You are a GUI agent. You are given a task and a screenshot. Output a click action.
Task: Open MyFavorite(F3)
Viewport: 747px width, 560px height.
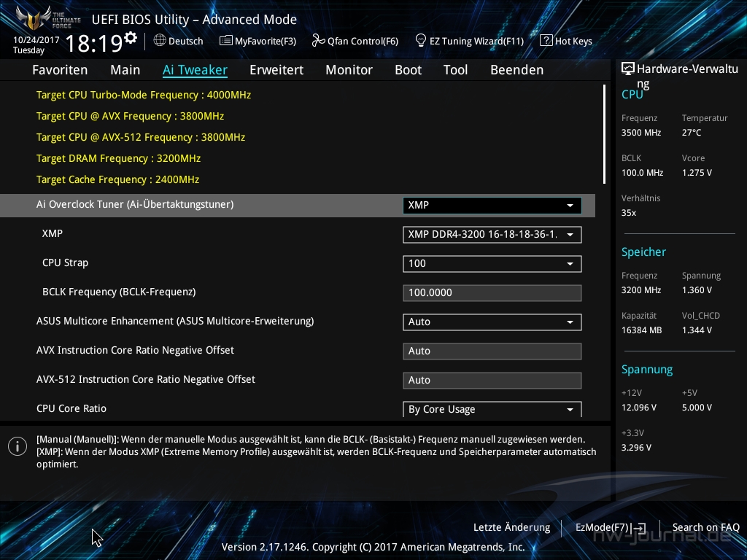tap(258, 41)
